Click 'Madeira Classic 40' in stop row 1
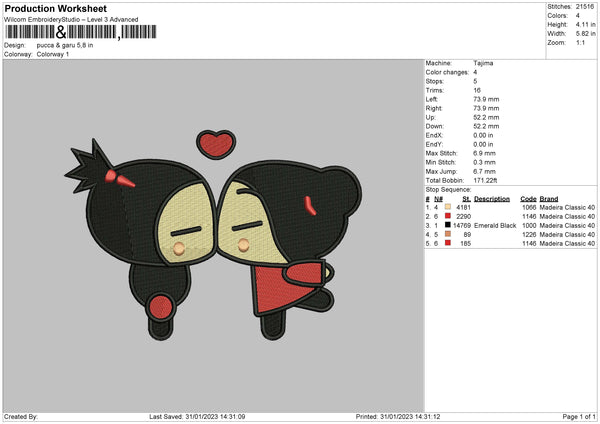600x424 pixels. [567, 207]
